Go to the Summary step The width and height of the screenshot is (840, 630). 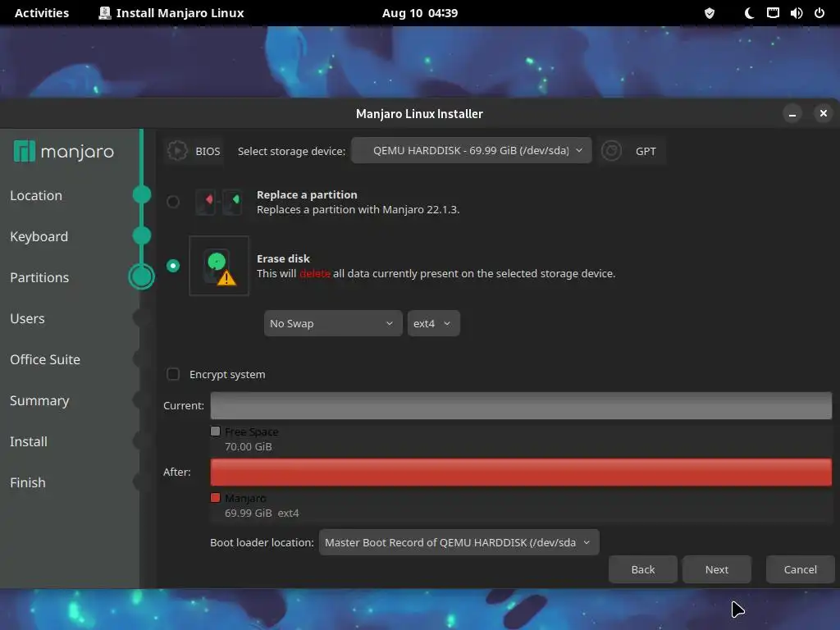39,400
